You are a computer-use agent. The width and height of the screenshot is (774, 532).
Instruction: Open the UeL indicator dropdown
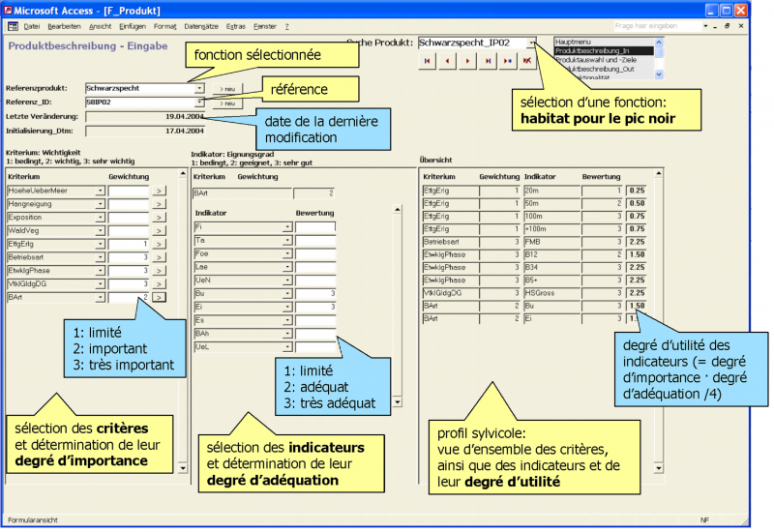point(287,347)
